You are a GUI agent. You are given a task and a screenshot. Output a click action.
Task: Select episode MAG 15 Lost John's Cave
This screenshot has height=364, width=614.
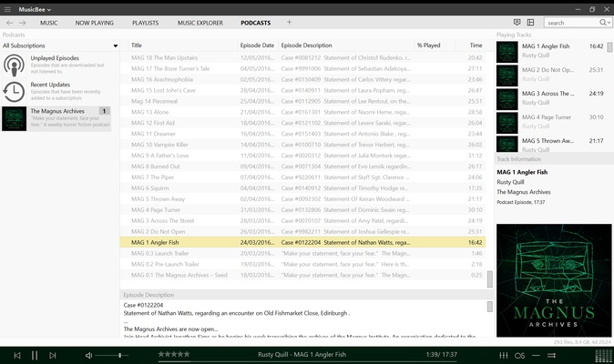[x=302, y=90]
